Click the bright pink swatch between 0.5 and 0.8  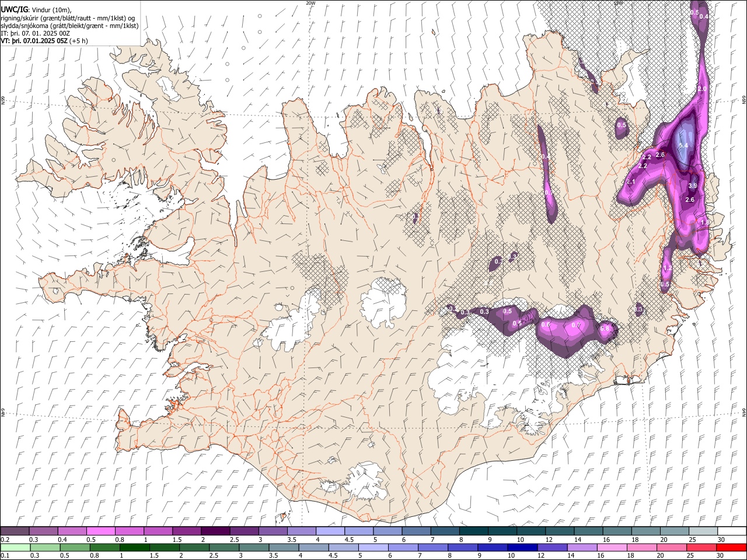tap(101, 531)
